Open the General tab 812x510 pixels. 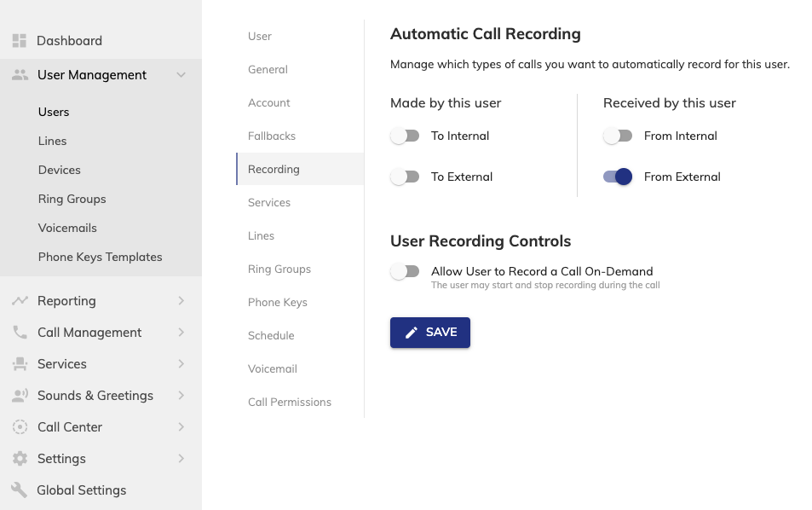pos(301,69)
